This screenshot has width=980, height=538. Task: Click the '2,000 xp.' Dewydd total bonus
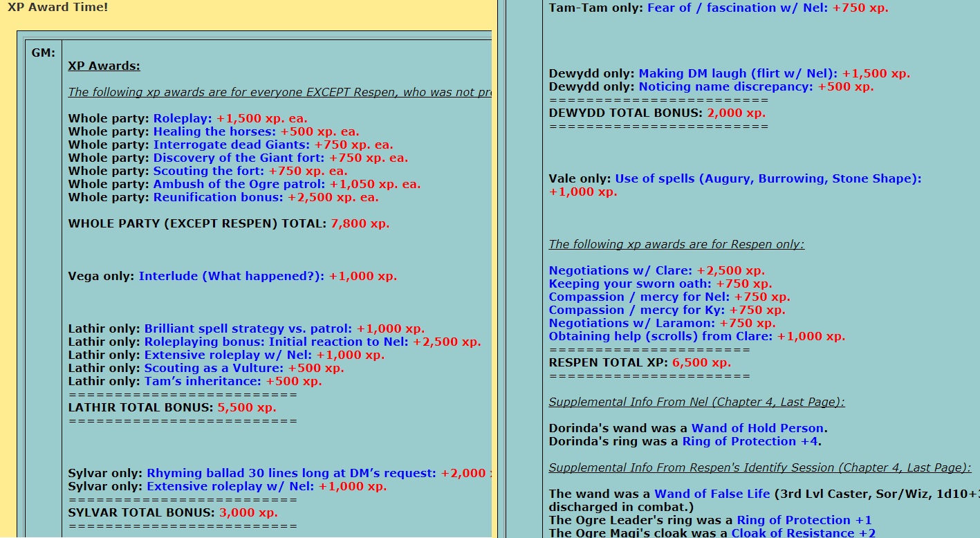[x=737, y=113]
